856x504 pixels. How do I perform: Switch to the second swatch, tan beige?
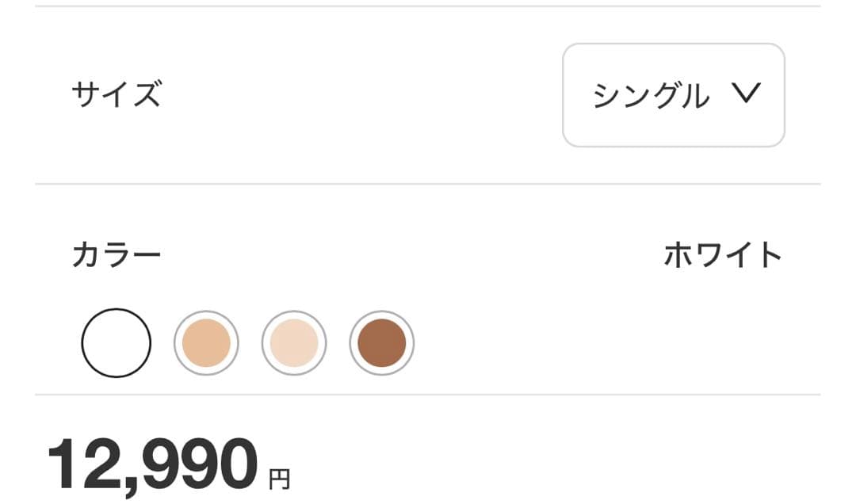click(x=206, y=342)
